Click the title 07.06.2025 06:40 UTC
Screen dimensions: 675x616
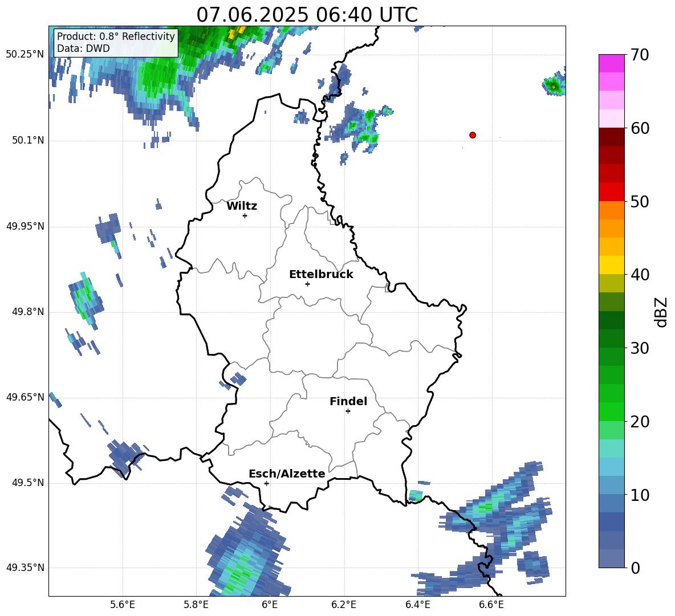coord(307,15)
